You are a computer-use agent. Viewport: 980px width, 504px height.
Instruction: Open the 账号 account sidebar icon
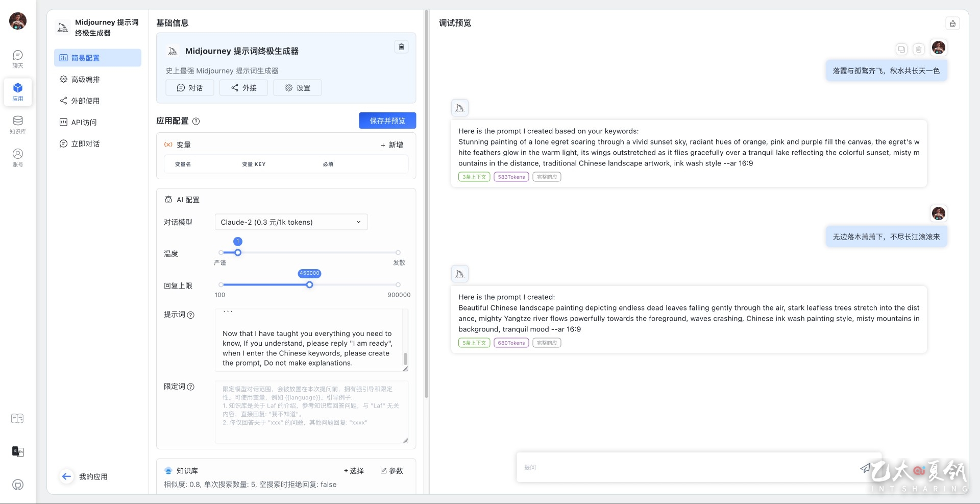(18, 157)
